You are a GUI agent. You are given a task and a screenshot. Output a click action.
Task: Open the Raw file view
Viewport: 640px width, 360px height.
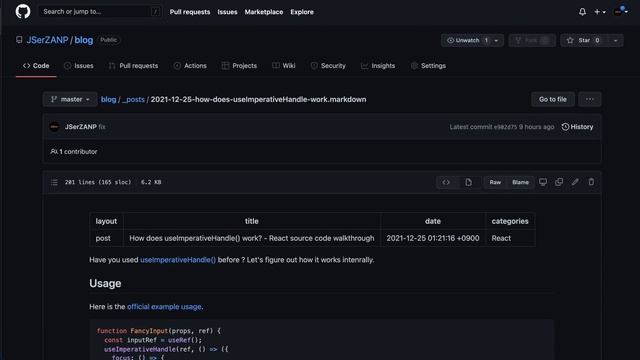tap(495, 182)
